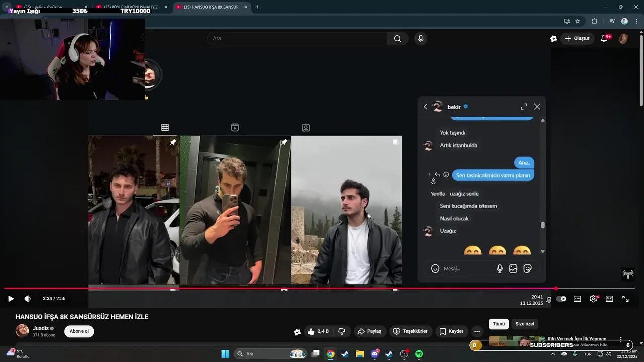This screenshot has width=644, height=362.
Task: Select the Tümü filter chip
Action: (x=499, y=324)
